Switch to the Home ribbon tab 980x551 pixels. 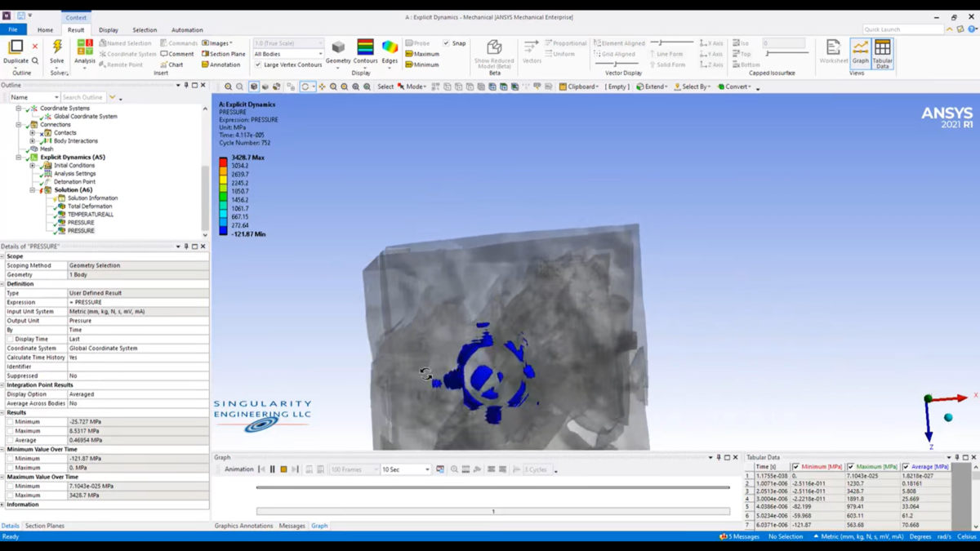(x=45, y=29)
